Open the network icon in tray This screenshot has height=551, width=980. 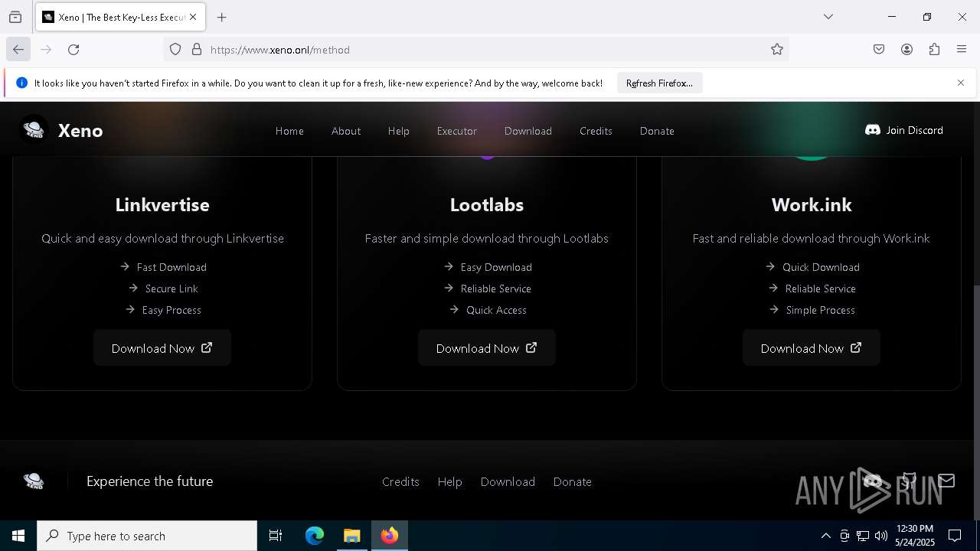pyautogui.click(x=863, y=536)
